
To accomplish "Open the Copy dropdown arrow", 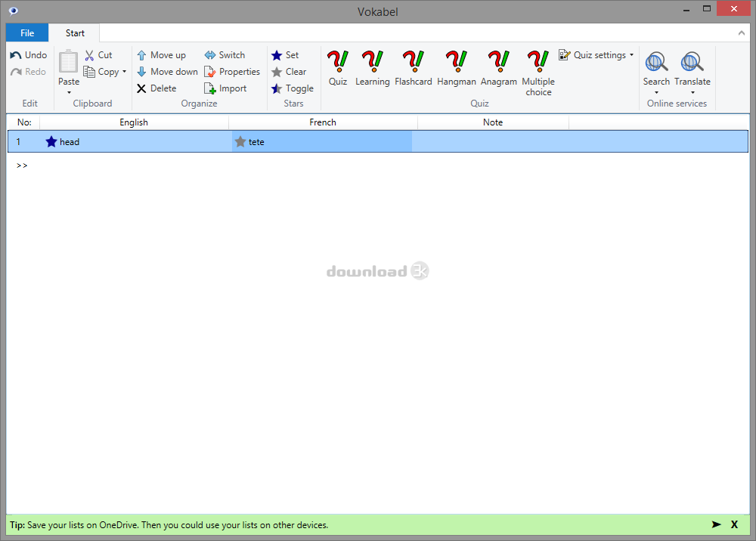I will [125, 73].
